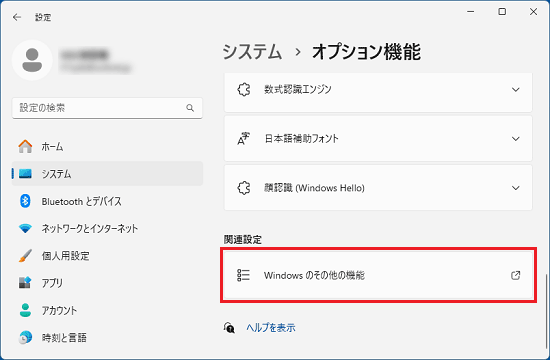The height and width of the screenshot is (360, 550).
Task: Click the システム monitor icon
Action: (x=25, y=174)
